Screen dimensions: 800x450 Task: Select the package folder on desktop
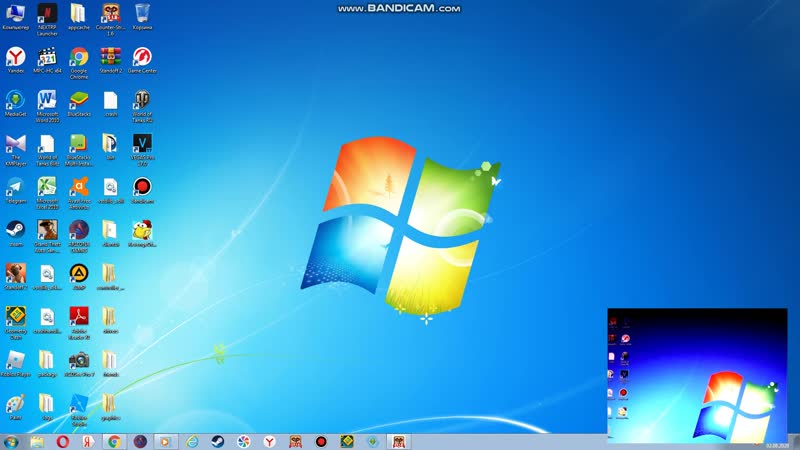[x=47, y=364]
